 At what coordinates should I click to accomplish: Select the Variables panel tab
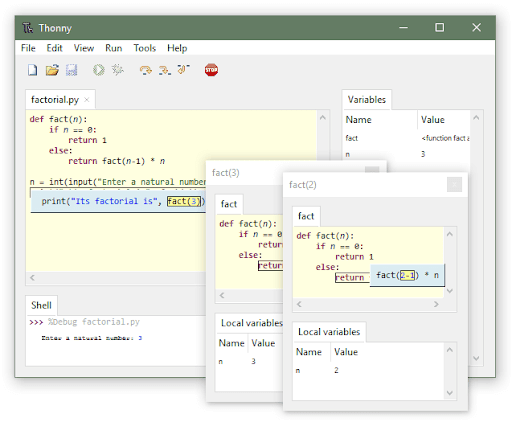coord(367,100)
